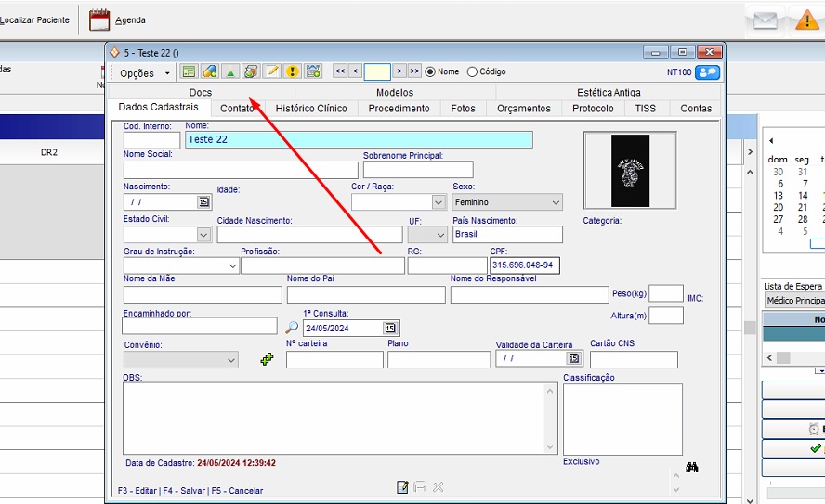Select the Código radio button
Screen dimensions: 825x504
[472, 71]
